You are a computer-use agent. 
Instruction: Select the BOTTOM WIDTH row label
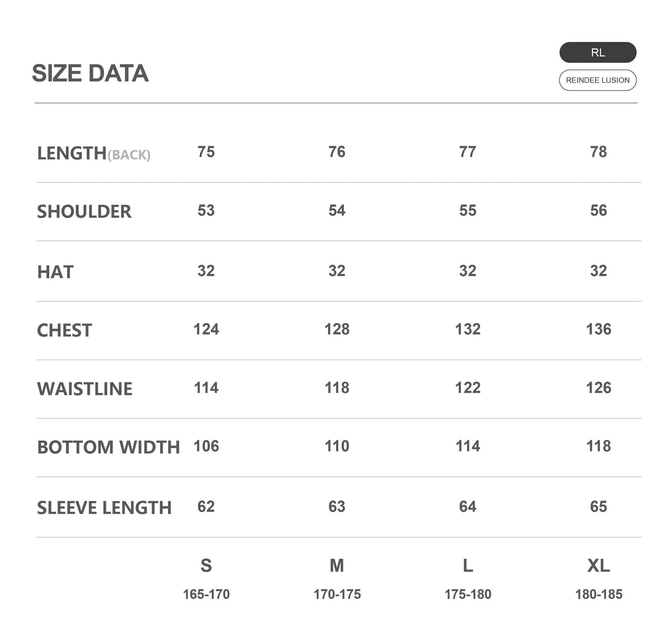(108, 447)
